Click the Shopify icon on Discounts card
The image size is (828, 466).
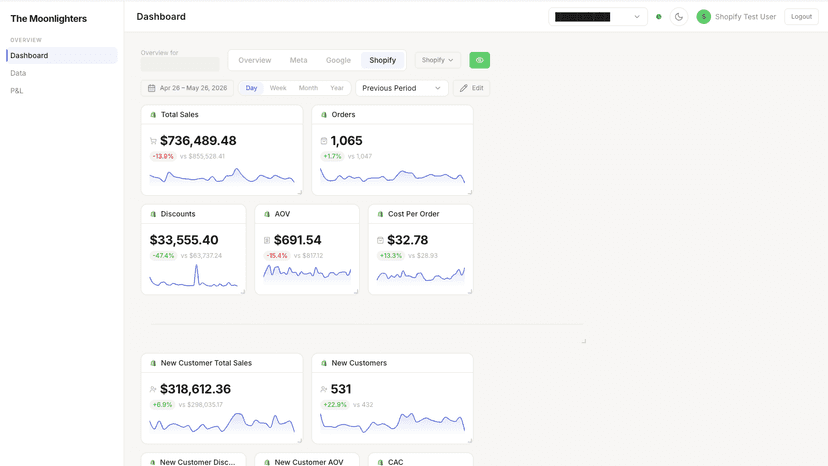pos(153,214)
